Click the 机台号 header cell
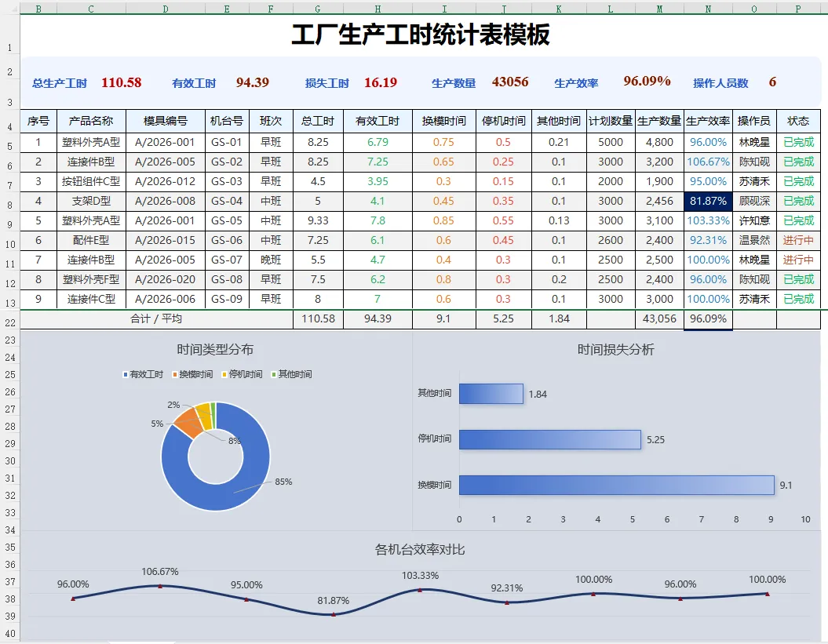The width and height of the screenshot is (828, 644). pos(227,121)
